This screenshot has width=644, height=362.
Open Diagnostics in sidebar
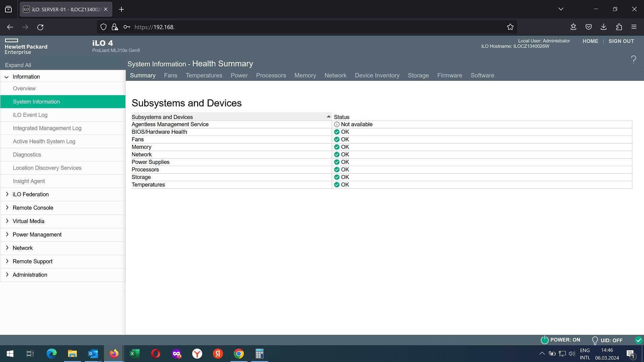pos(63,155)
